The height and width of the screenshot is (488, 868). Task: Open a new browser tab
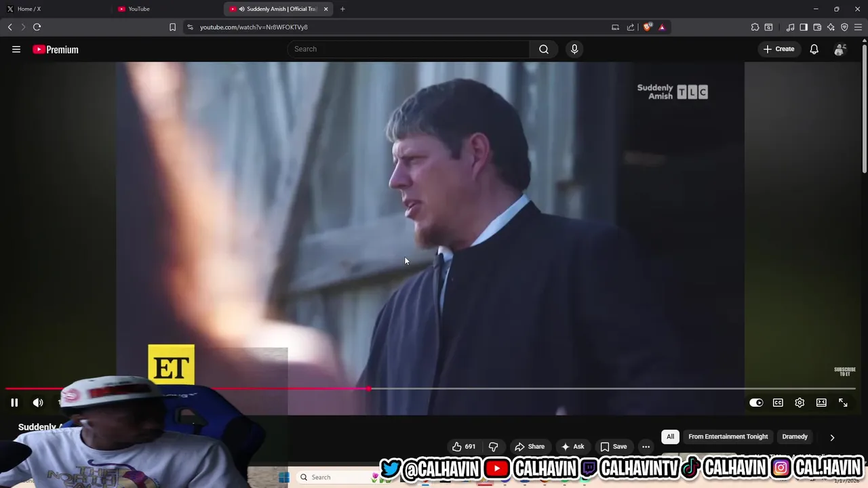(342, 9)
